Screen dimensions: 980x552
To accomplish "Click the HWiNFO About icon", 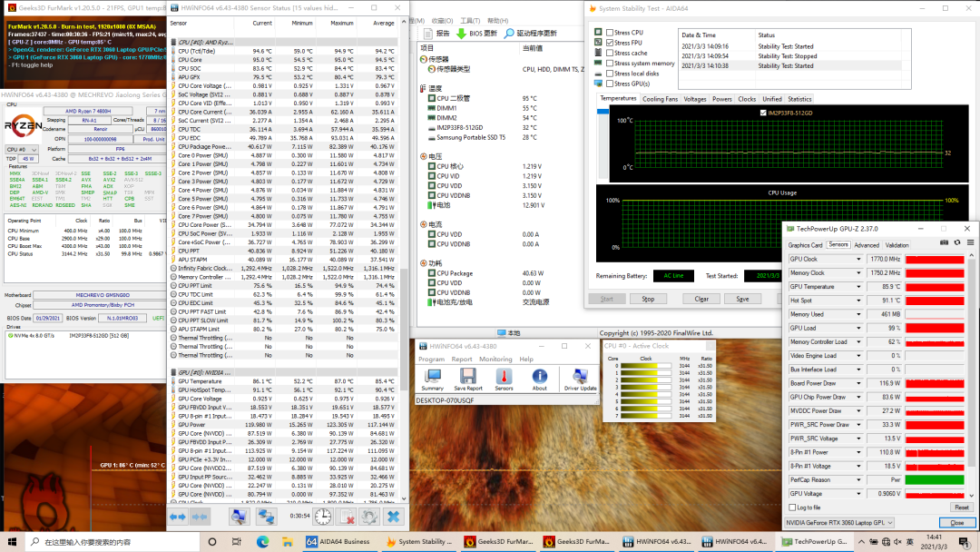I will pyautogui.click(x=540, y=378).
